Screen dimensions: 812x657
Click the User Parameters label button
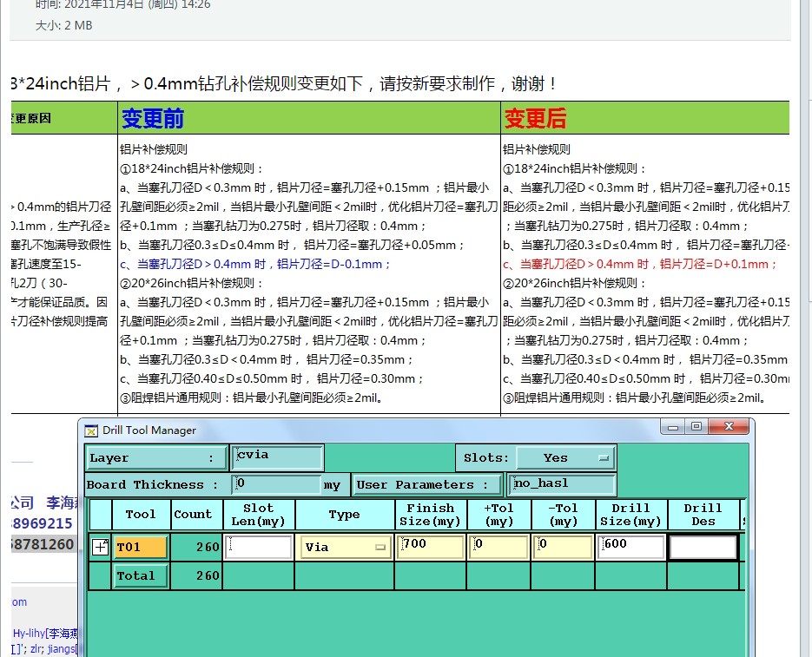tap(426, 484)
